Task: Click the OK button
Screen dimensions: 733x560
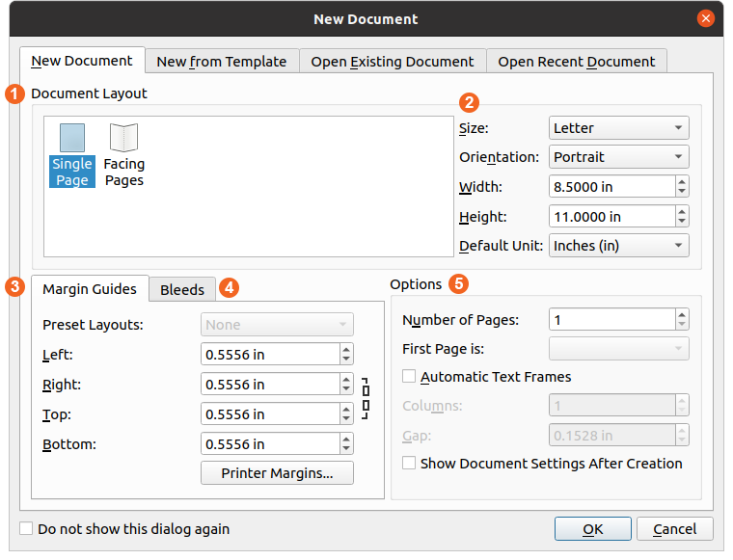Action: [x=593, y=529]
